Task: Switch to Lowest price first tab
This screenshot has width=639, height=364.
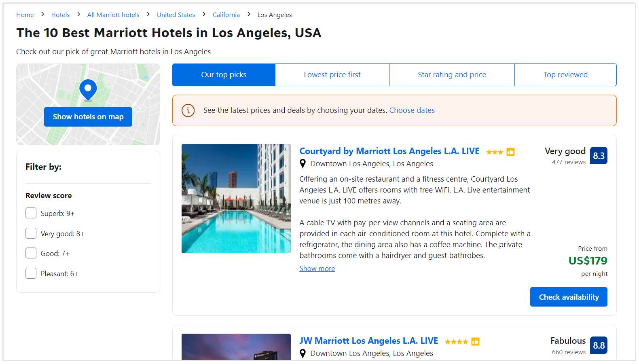Action: pyautogui.click(x=332, y=75)
